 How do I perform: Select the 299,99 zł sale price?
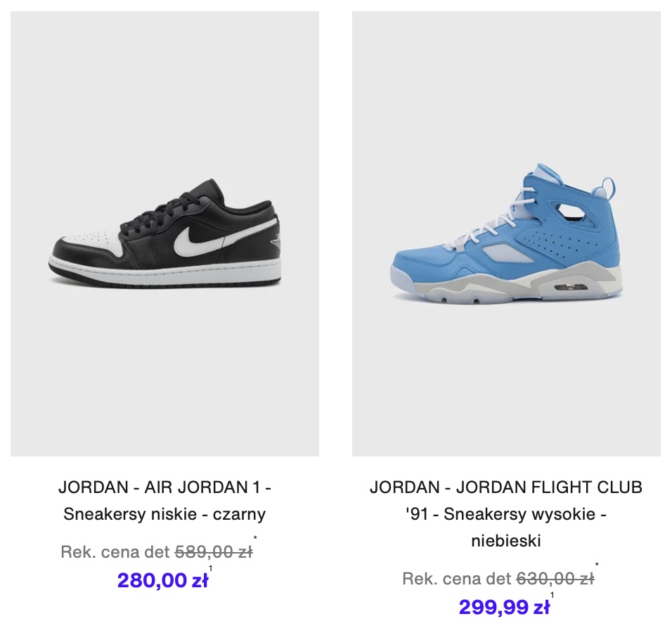coord(504,607)
